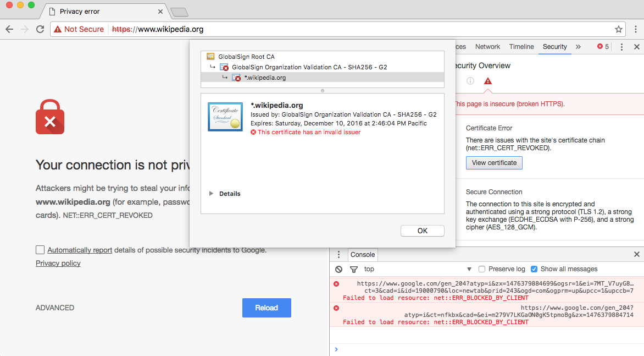Select GlobalSign Organization Validation CA row
644x356 pixels.
pyautogui.click(x=323, y=67)
